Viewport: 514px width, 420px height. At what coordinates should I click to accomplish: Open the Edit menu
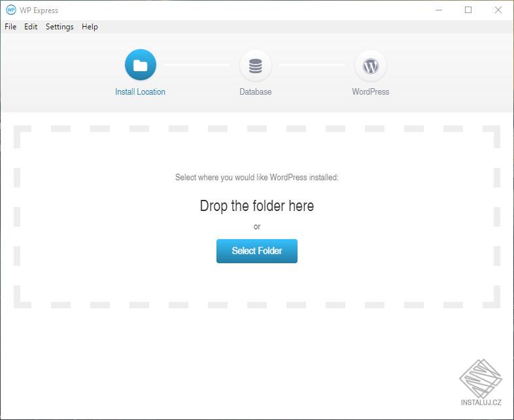(x=31, y=27)
